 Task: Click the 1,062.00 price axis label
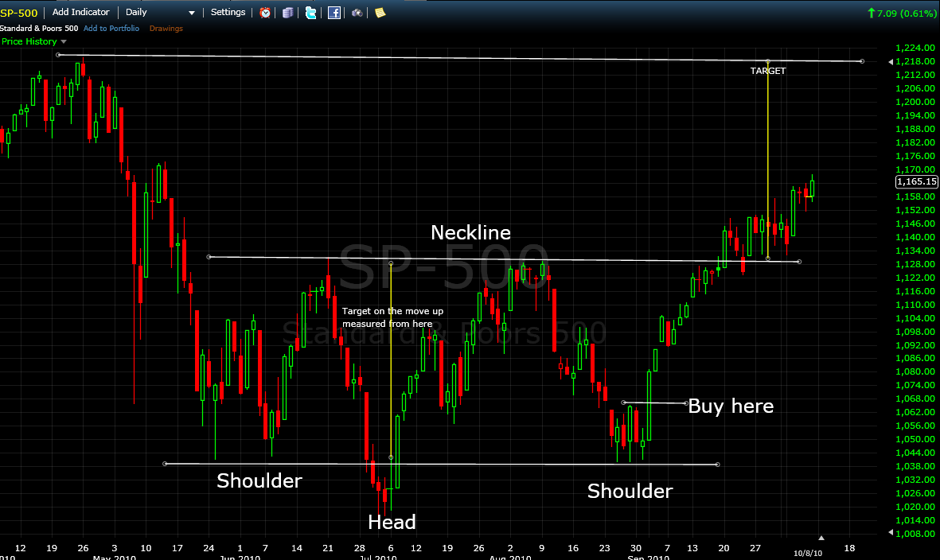click(915, 412)
